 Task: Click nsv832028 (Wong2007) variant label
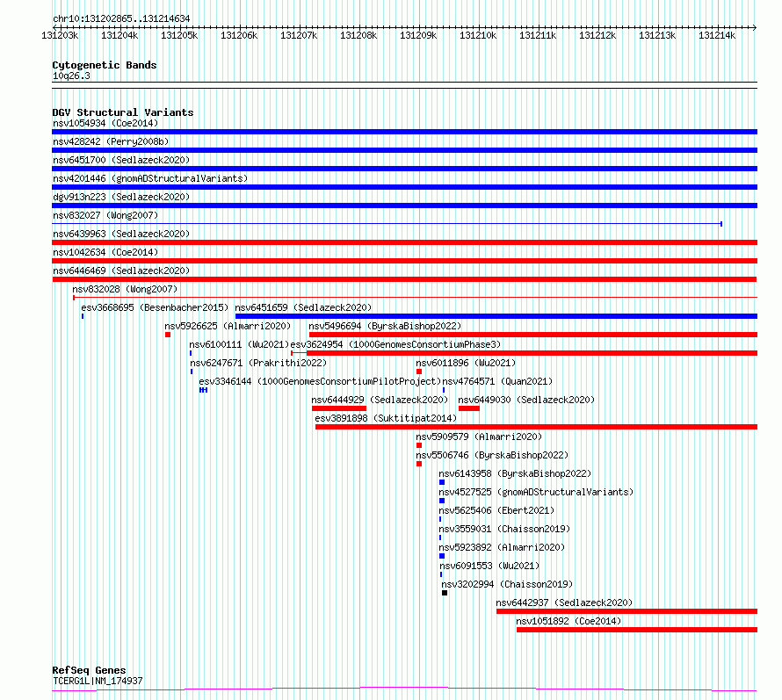click(125, 289)
